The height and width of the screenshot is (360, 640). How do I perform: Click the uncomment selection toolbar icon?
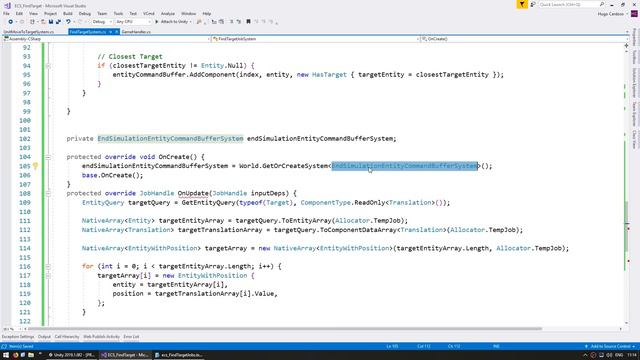point(239,22)
